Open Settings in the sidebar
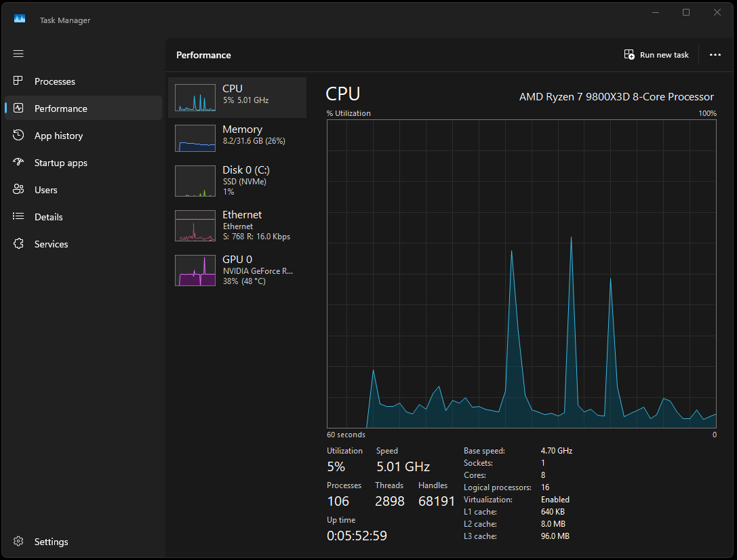737x560 pixels. (83, 542)
